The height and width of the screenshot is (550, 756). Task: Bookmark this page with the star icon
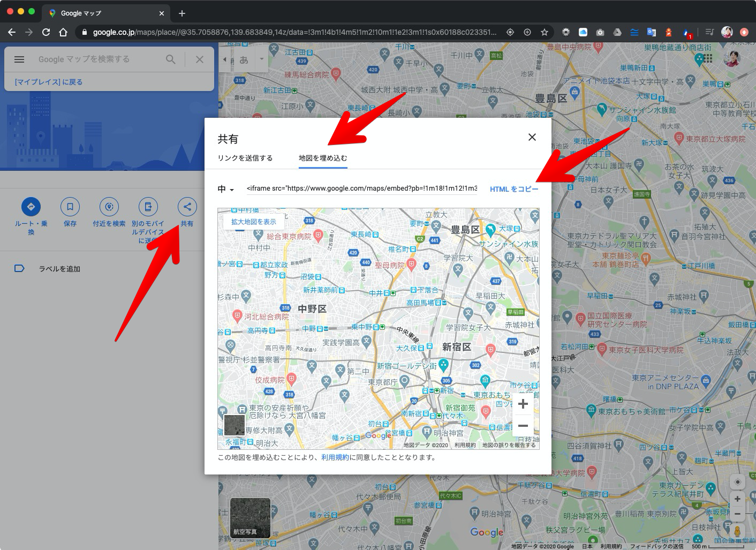pos(545,32)
